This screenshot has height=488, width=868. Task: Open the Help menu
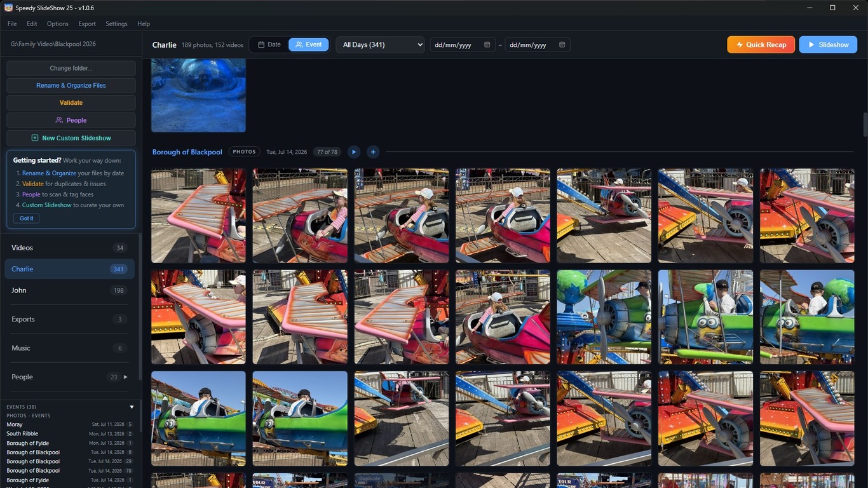(144, 24)
